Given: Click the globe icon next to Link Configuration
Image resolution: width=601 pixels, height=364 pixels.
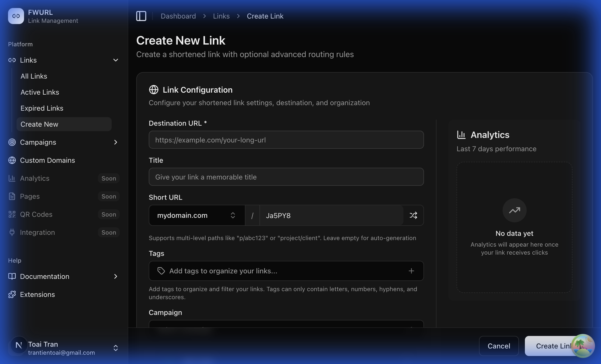Looking at the screenshot, I should tap(154, 89).
